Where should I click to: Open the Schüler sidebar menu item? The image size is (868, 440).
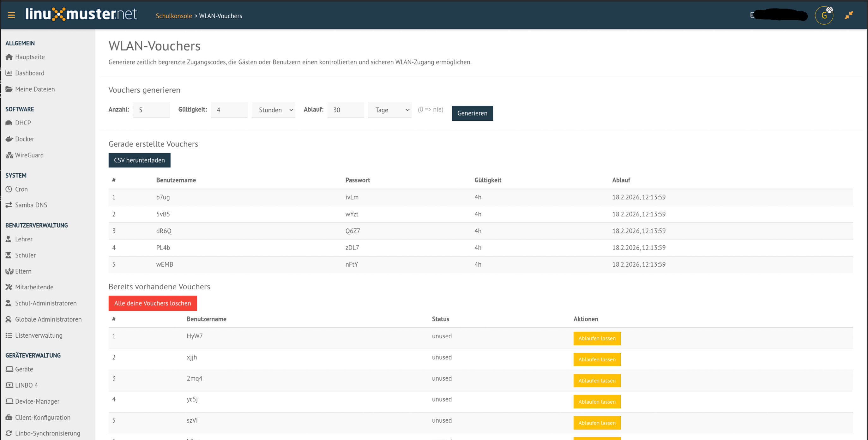[25, 255]
